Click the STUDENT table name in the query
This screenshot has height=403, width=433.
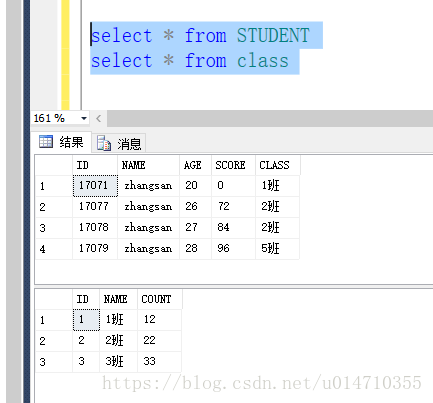273,36
